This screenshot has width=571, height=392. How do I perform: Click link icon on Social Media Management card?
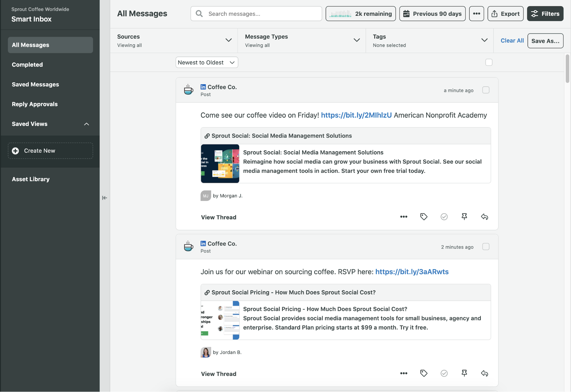pos(207,136)
